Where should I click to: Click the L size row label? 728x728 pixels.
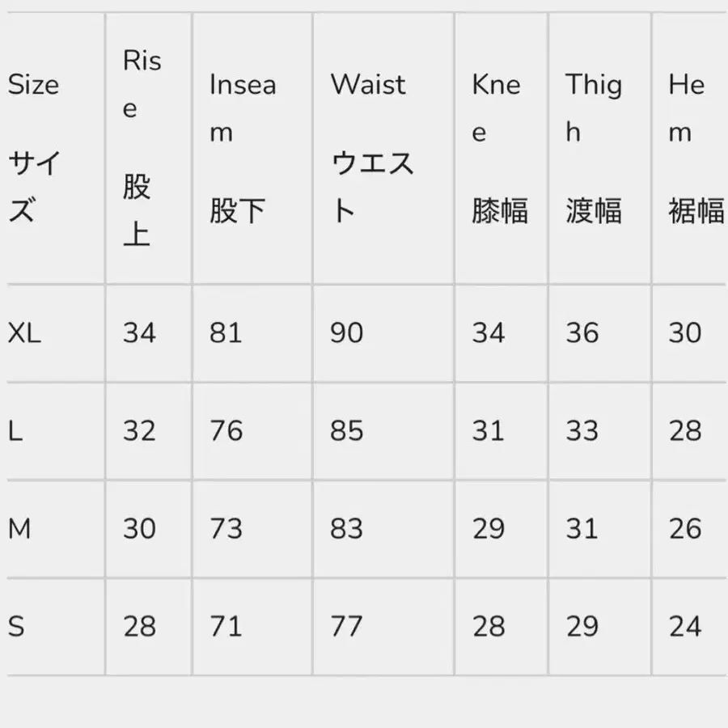pos(15,431)
